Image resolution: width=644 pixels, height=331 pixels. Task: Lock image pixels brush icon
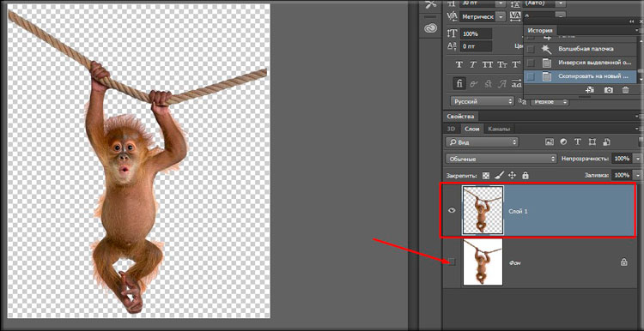coord(499,175)
